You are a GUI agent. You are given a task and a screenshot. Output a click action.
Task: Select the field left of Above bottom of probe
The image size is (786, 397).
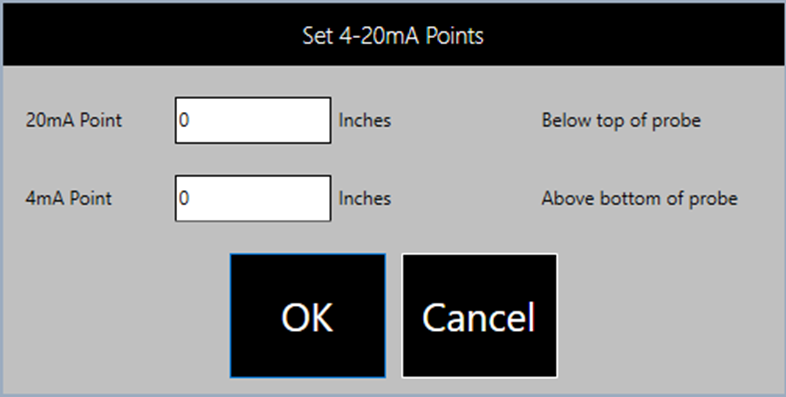click(x=253, y=198)
